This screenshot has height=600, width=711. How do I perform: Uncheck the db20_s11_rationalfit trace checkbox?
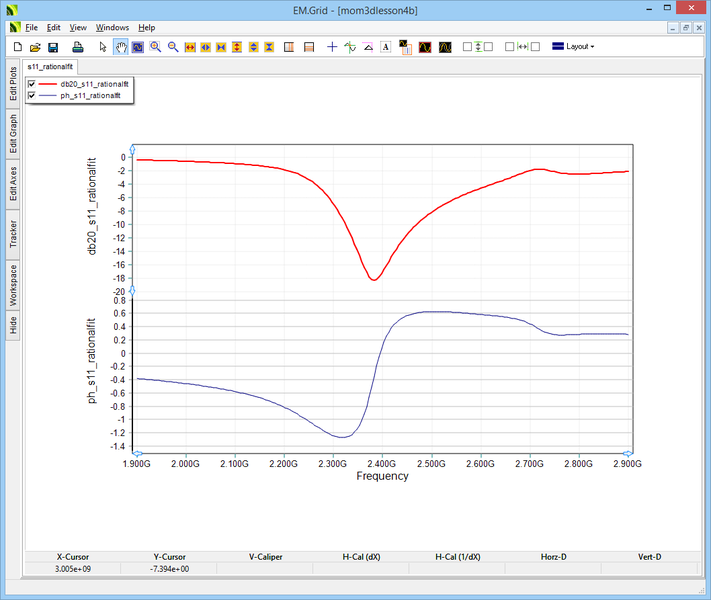pyautogui.click(x=32, y=83)
